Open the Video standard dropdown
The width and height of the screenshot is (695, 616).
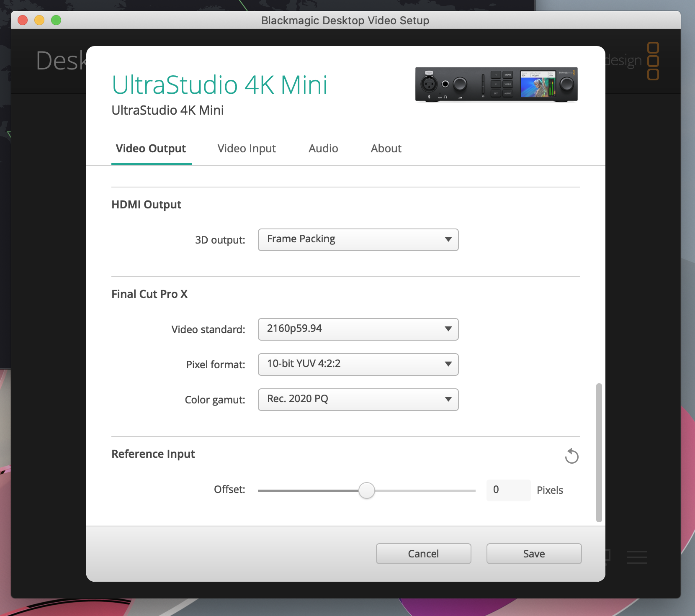[x=358, y=329]
